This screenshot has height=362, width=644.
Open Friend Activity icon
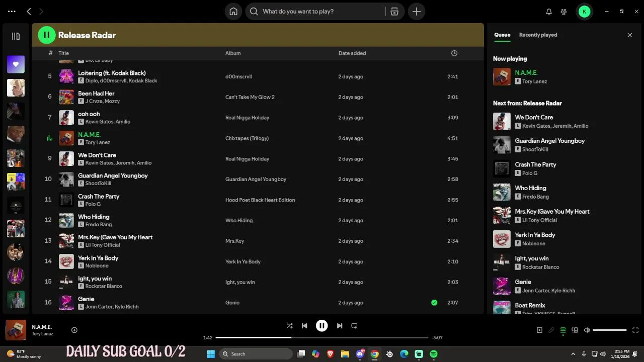(563, 12)
